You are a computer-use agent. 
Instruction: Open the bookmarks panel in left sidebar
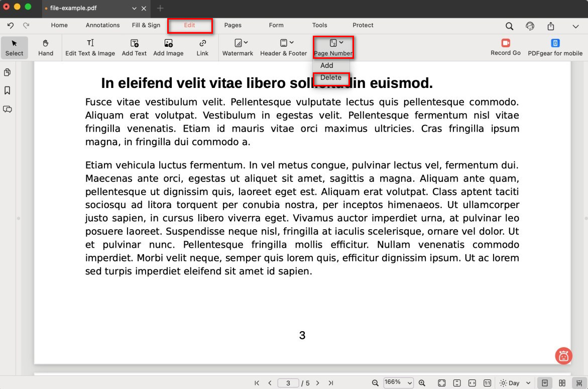click(x=8, y=90)
